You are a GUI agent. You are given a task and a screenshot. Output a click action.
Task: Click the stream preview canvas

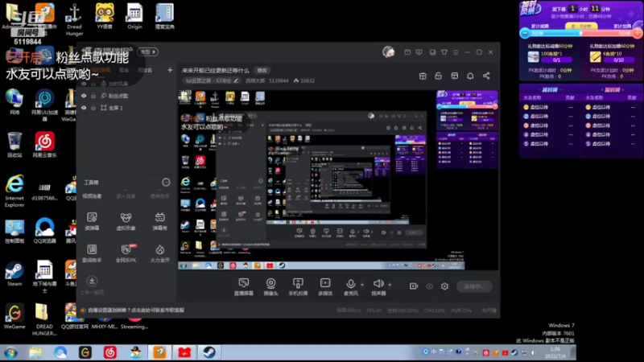click(338, 179)
